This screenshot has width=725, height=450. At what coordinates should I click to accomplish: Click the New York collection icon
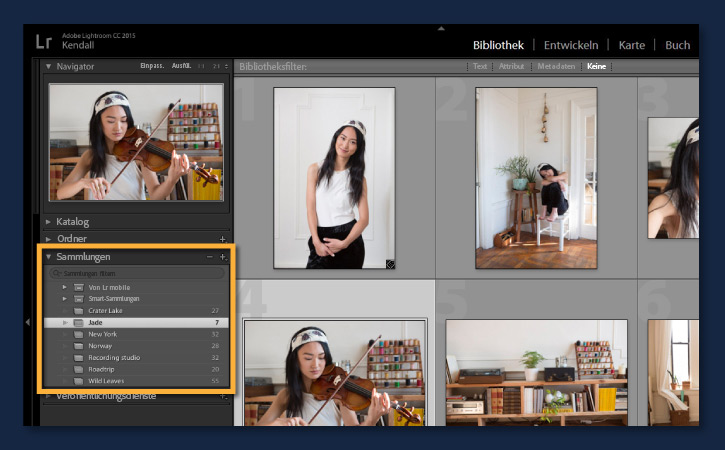[79, 334]
